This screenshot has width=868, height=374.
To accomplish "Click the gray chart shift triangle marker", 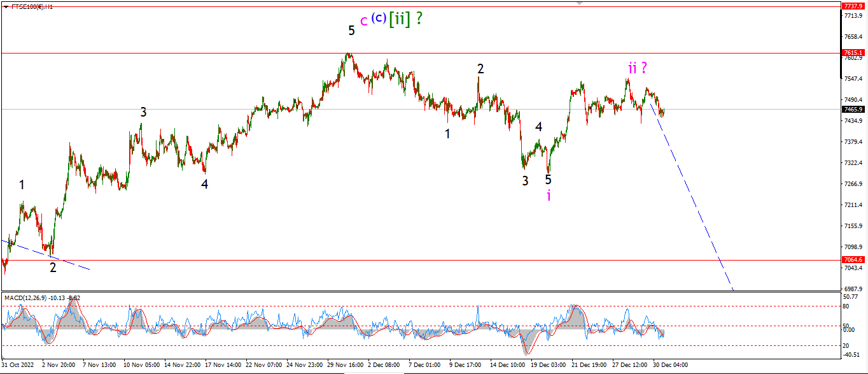I will pyautogui.click(x=579, y=3).
